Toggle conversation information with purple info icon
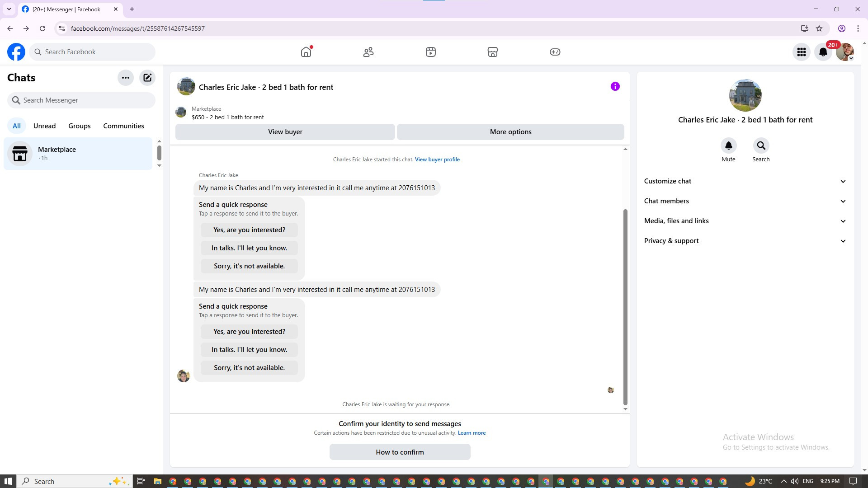Viewport: 868px width, 488px height. [615, 86]
